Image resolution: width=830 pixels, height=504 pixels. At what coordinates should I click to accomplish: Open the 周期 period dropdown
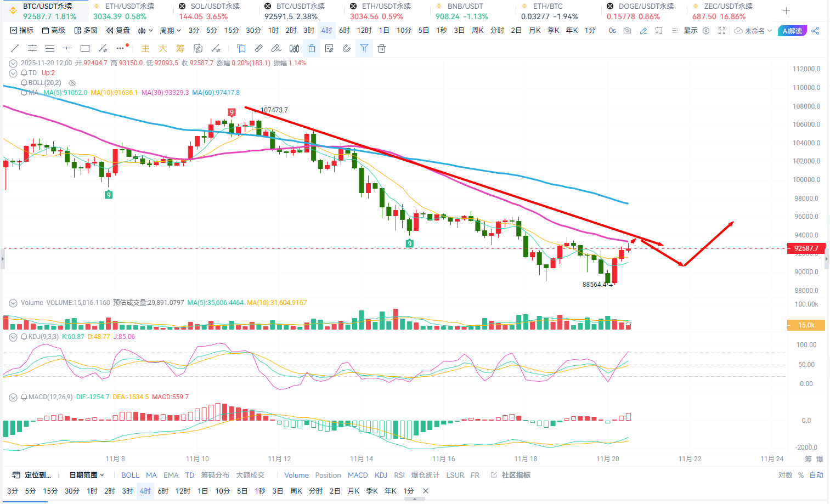point(170,31)
